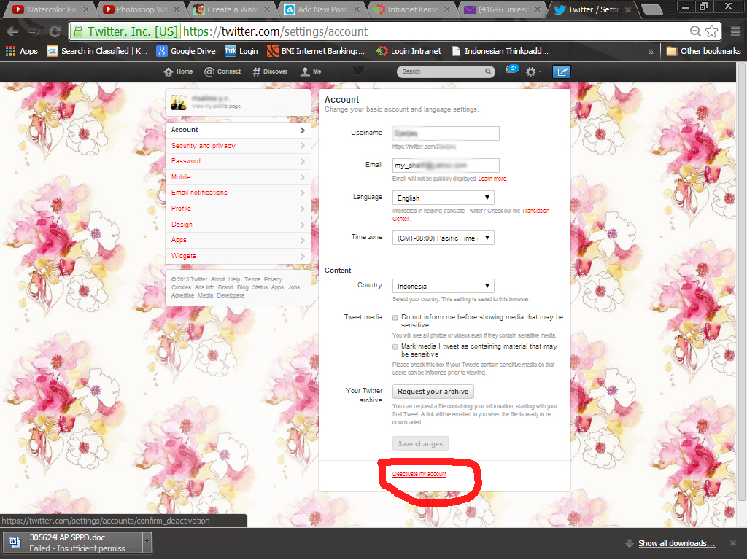Switch to the unread mail tab
This screenshot has width=747, height=560.
coord(502,9)
